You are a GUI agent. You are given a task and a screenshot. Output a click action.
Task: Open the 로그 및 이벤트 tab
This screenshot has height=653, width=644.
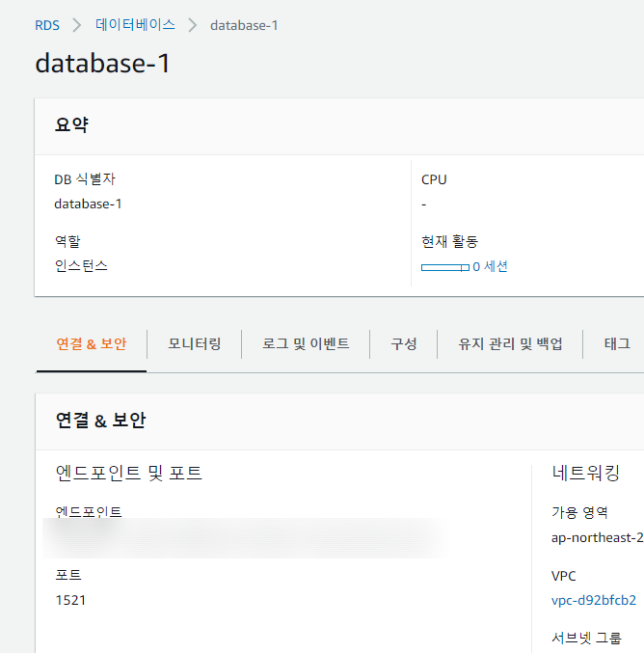pyautogui.click(x=306, y=343)
